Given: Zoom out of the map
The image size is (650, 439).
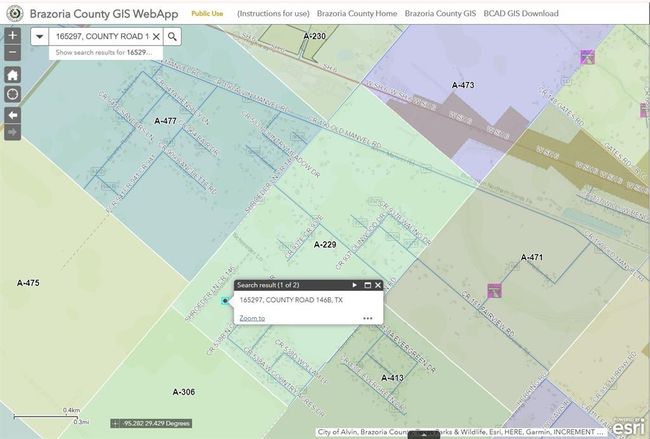Looking at the screenshot, I should click(x=12, y=51).
